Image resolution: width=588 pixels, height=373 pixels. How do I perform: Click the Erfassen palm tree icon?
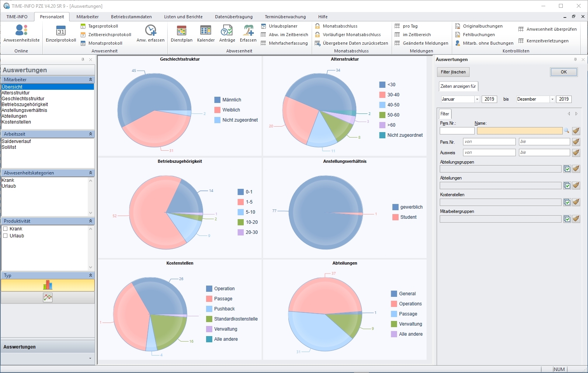click(x=248, y=30)
